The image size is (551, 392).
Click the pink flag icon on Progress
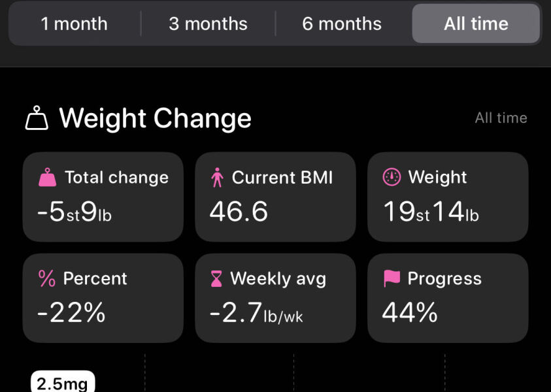click(x=391, y=278)
